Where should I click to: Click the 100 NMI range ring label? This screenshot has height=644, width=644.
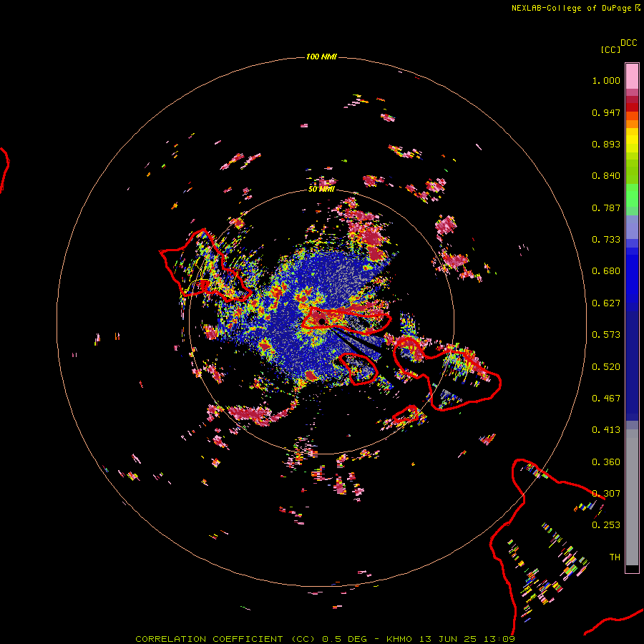[321, 57]
